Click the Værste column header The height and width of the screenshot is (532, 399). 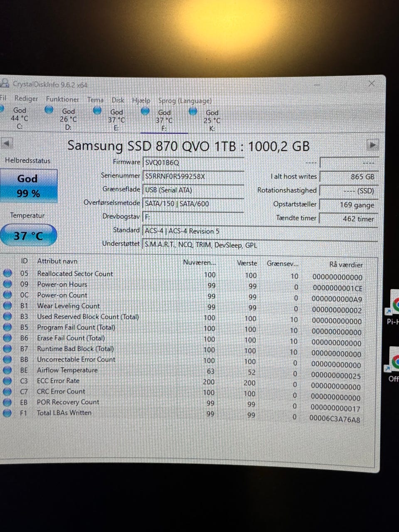pos(247,263)
